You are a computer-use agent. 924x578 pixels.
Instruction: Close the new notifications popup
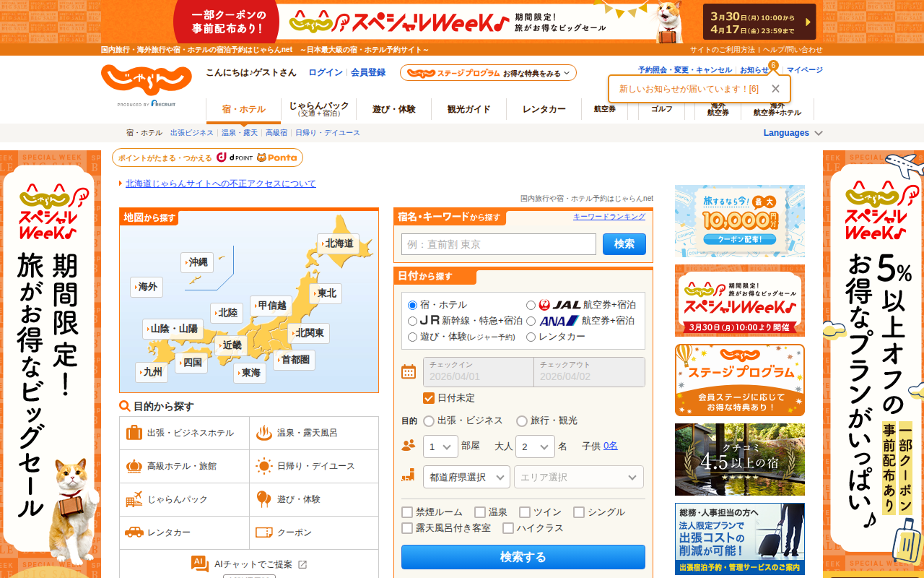tap(775, 89)
